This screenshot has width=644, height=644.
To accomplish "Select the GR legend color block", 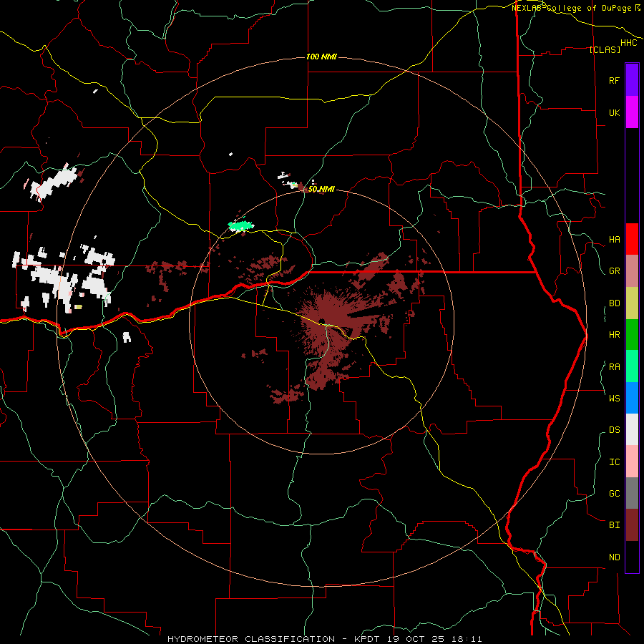I will coord(632,271).
